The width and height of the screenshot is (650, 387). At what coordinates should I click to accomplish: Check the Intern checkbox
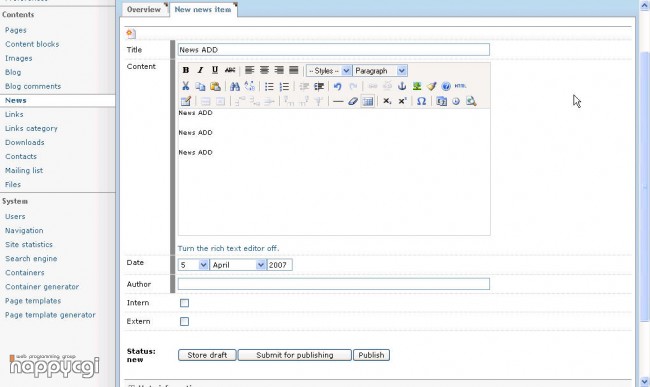(x=184, y=303)
